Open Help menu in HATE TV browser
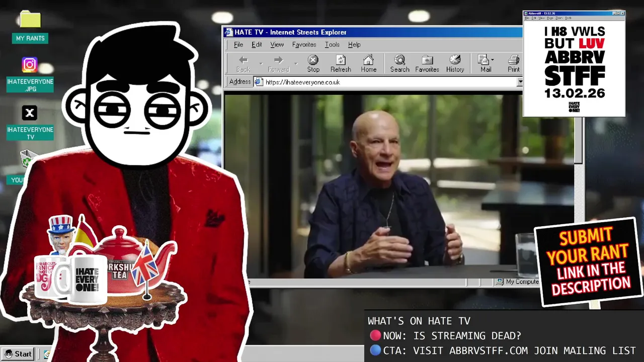Image resolution: width=644 pixels, height=362 pixels. [x=354, y=45]
